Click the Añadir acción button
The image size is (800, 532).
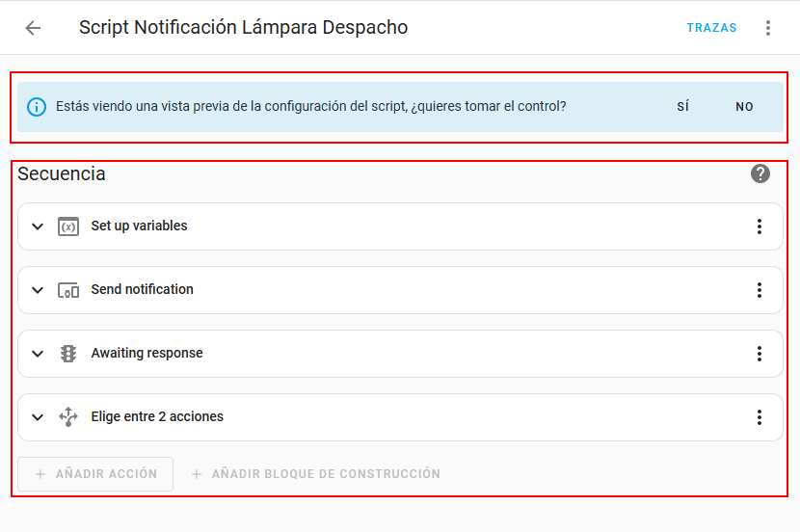pyautogui.click(x=95, y=474)
